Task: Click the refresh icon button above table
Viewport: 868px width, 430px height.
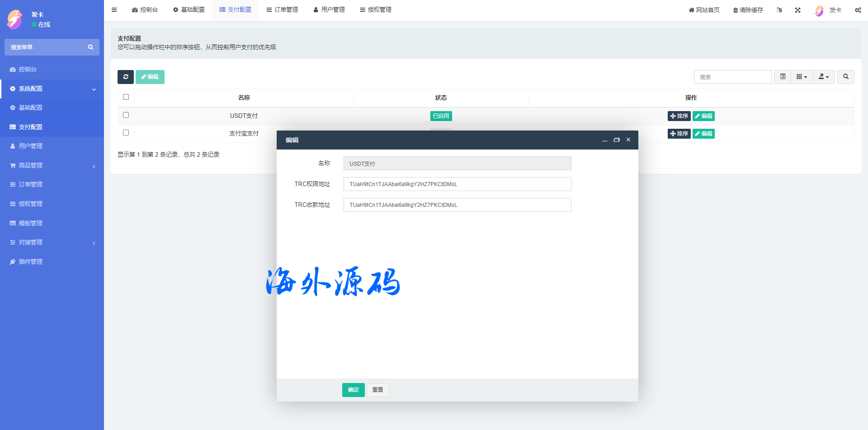Action: tap(126, 77)
